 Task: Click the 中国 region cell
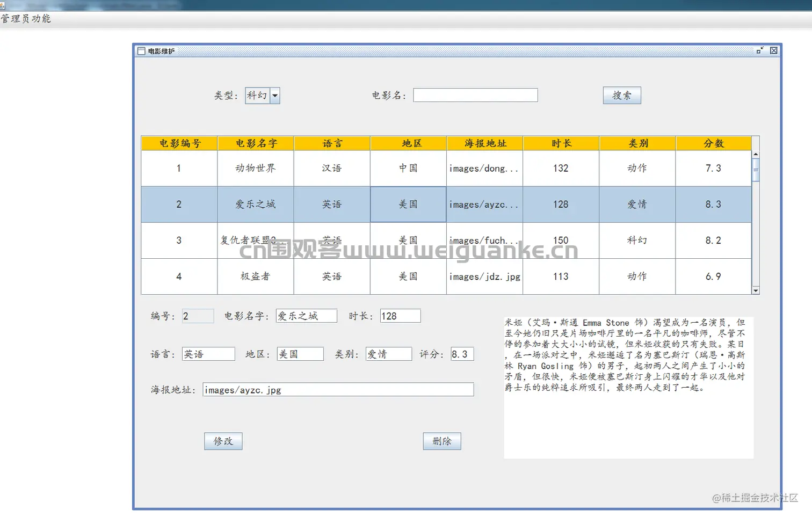[x=408, y=169]
